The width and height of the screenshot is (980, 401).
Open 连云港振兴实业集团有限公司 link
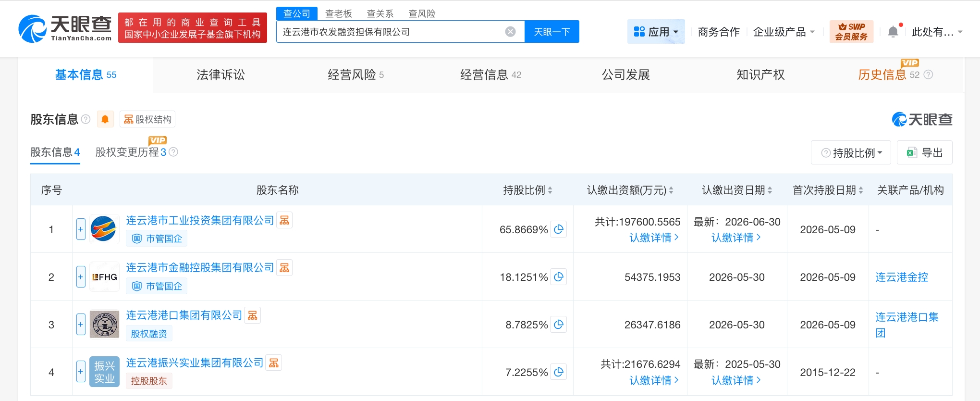pyautogui.click(x=195, y=363)
